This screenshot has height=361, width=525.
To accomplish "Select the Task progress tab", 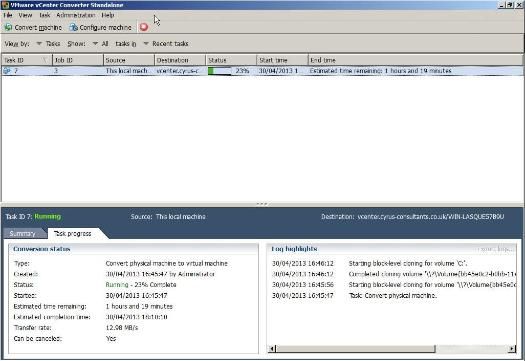I will click(x=73, y=233).
